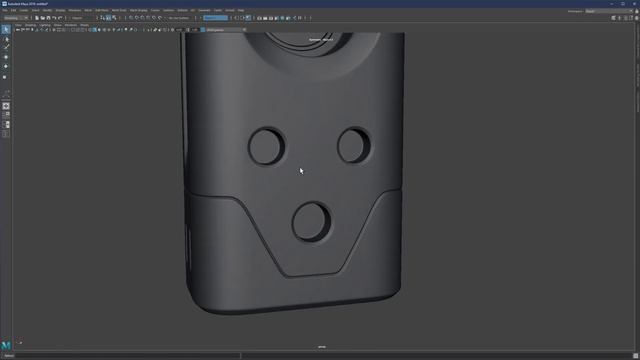
Task: Open the viewport Panels menu
Action: click(84, 25)
